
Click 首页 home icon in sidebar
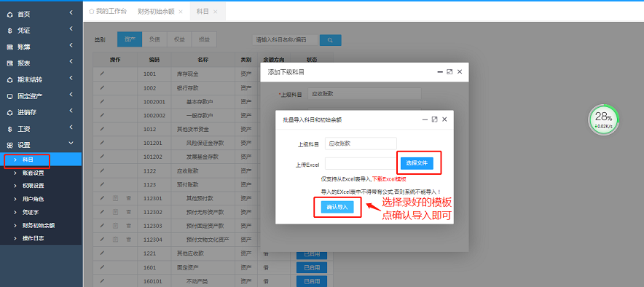coord(10,15)
